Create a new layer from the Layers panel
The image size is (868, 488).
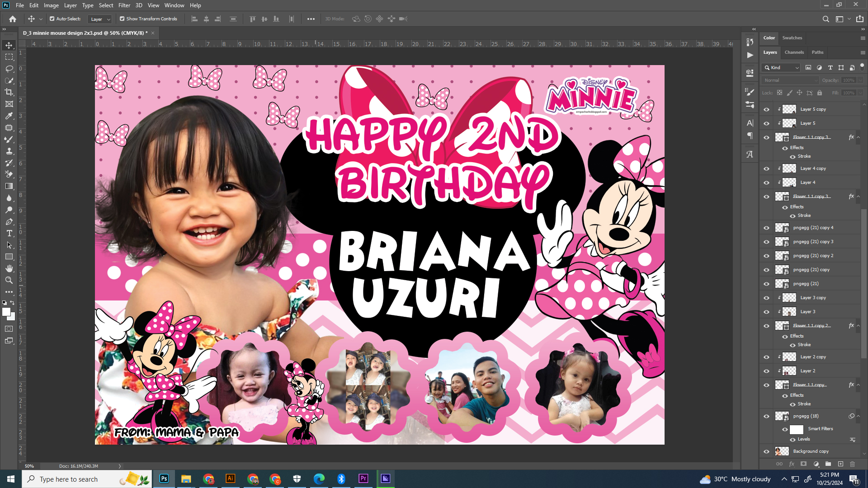click(840, 464)
